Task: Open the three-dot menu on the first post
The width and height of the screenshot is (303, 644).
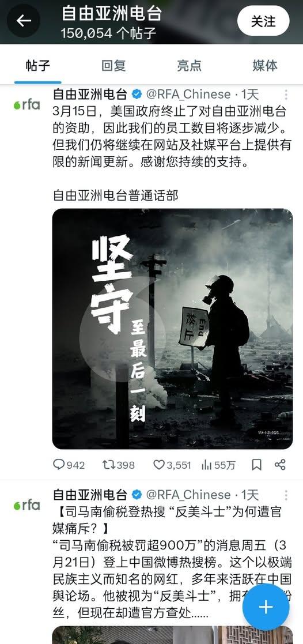Action: [286, 95]
